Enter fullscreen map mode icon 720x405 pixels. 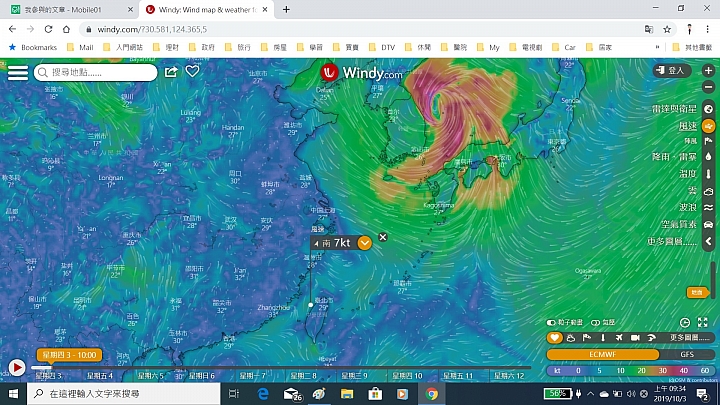[x=703, y=322]
